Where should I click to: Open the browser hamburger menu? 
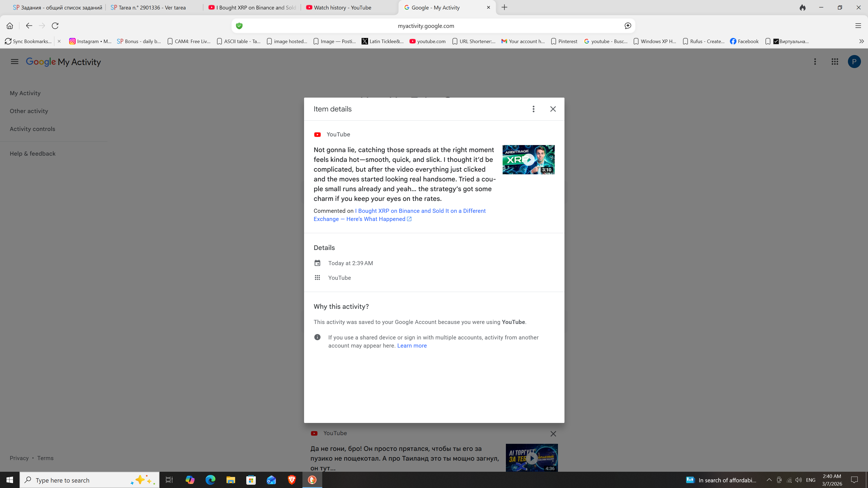[x=858, y=25]
